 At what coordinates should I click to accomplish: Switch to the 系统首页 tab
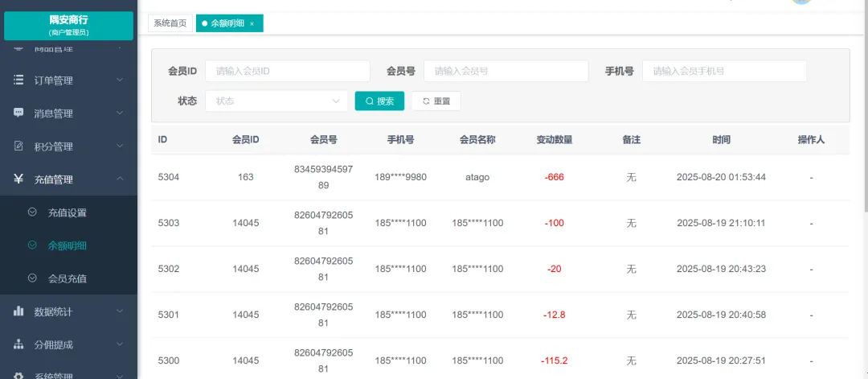[170, 23]
